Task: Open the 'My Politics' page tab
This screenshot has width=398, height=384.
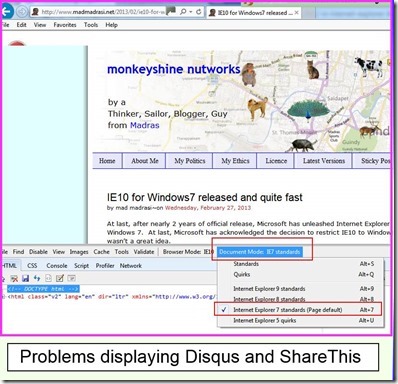Action: point(189,161)
